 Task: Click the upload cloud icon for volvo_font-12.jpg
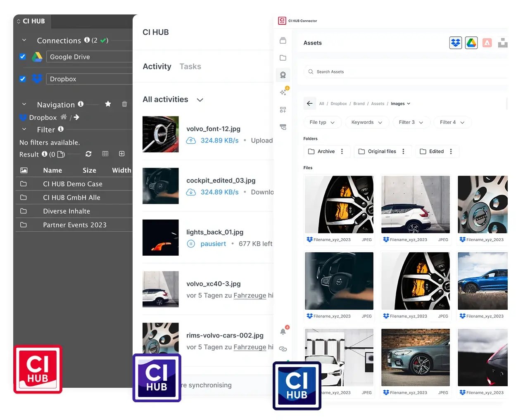coord(191,140)
